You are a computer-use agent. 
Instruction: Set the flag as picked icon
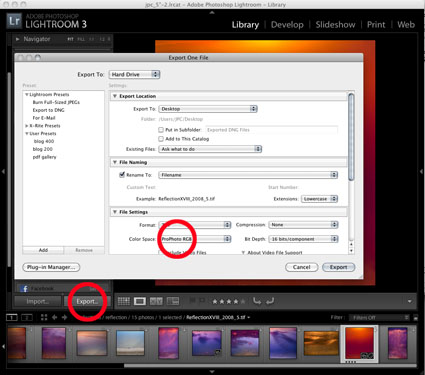[x=192, y=301]
